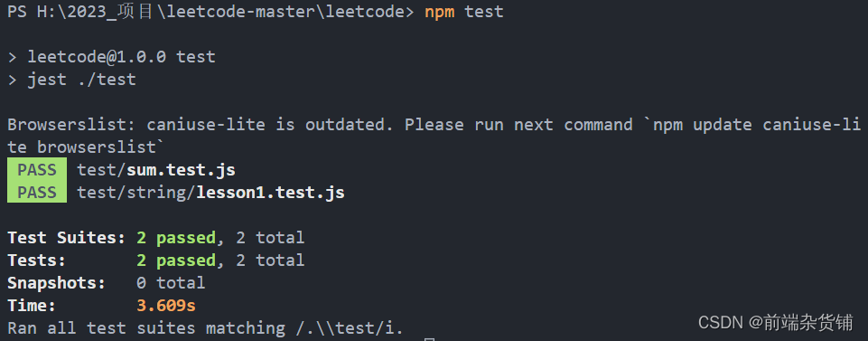Click the Tests label
The height and width of the screenshot is (341, 868).
(x=36, y=260)
